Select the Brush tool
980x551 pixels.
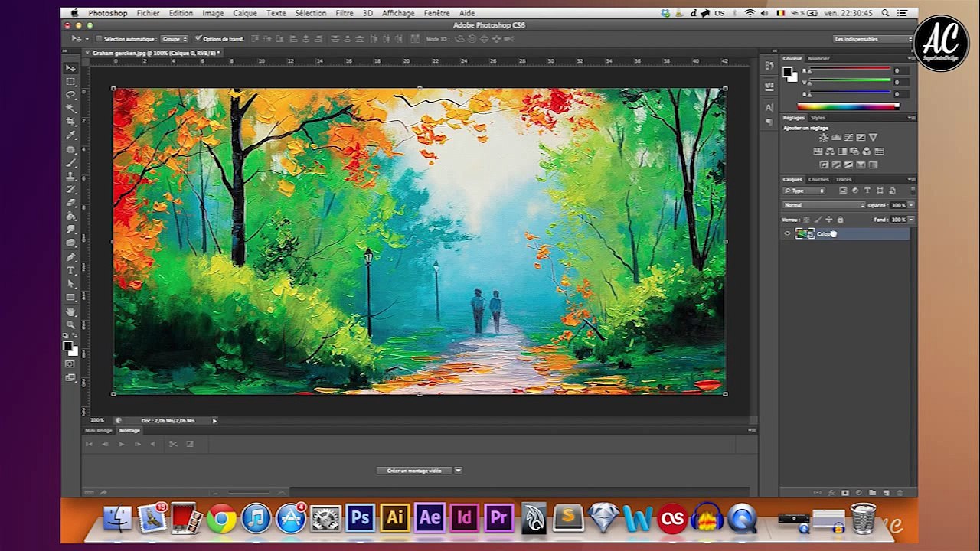[71, 162]
